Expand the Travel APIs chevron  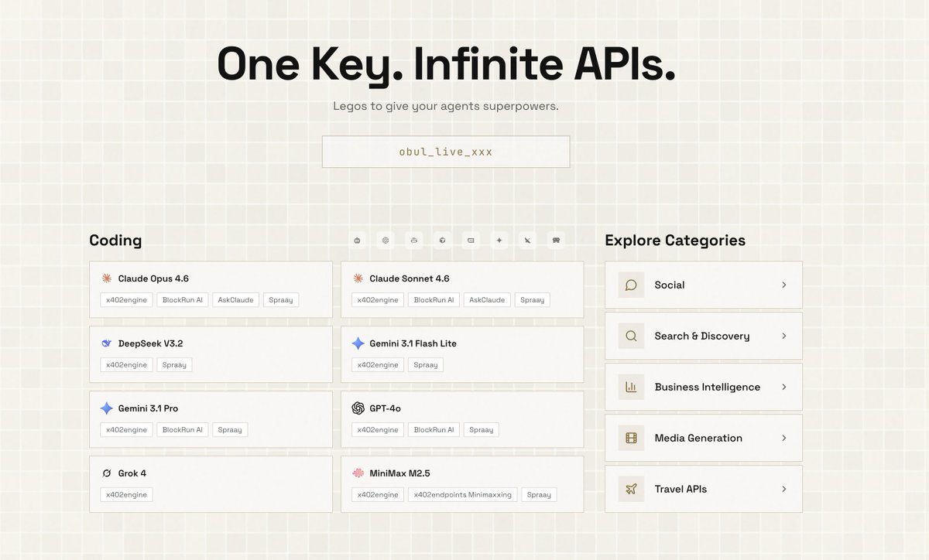tap(783, 489)
